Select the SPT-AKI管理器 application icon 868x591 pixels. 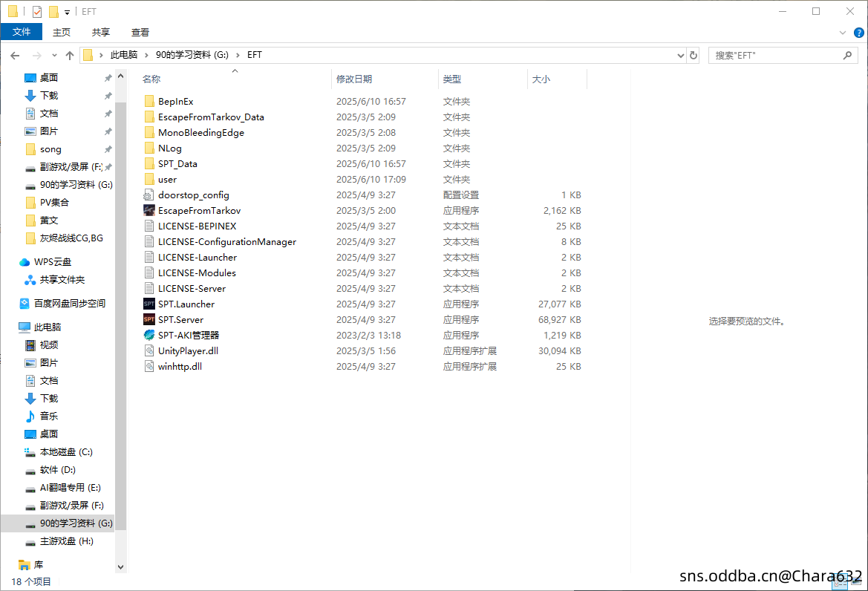[x=149, y=335]
